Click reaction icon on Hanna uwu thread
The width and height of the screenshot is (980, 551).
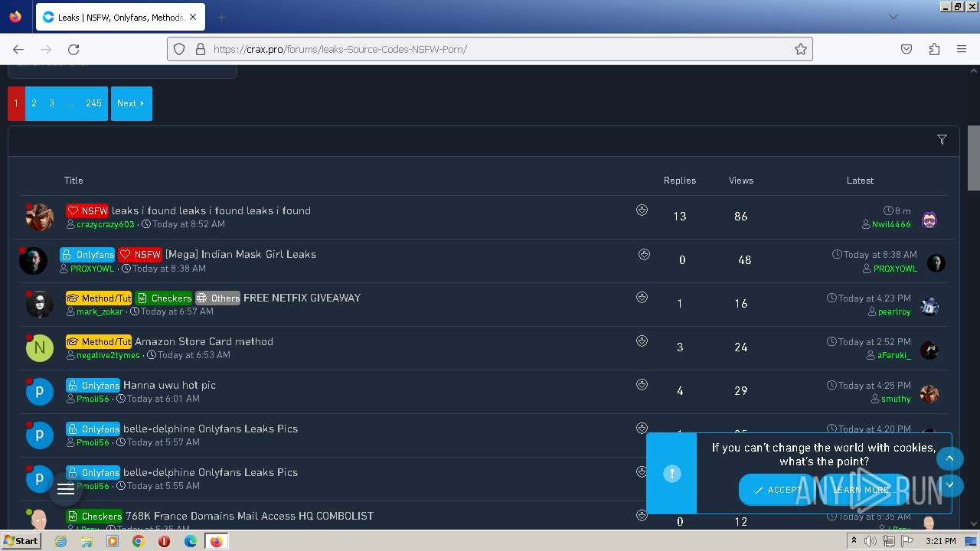pos(642,385)
